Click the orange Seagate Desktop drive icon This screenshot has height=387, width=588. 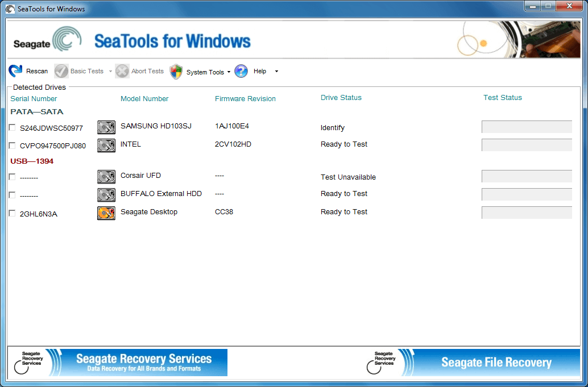point(106,213)
